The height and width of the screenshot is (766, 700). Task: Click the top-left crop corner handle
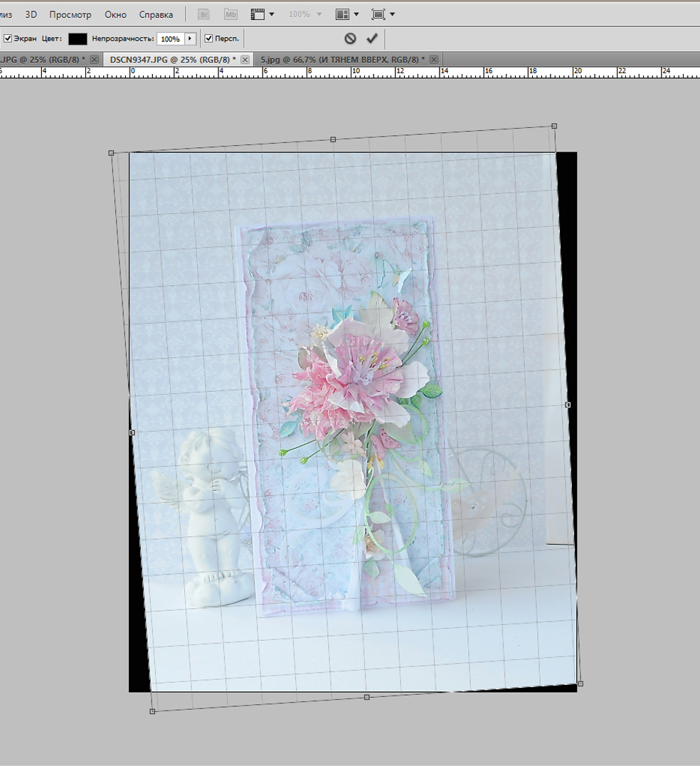(x=112, y=153)
